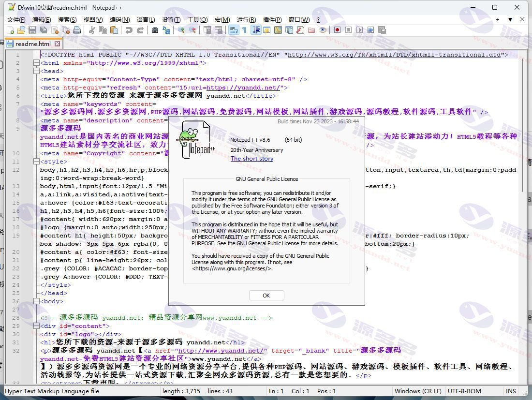This screenshot has width=532, height=400.
Task: Toggle the Indent guide toolbar button
Action: click(256, 30)
